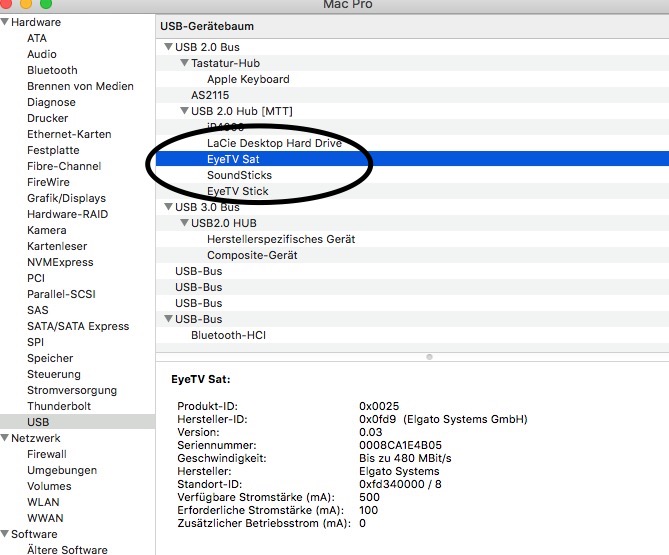Show NVMExpress information
669x555 pixels.
tap(60, 262)
